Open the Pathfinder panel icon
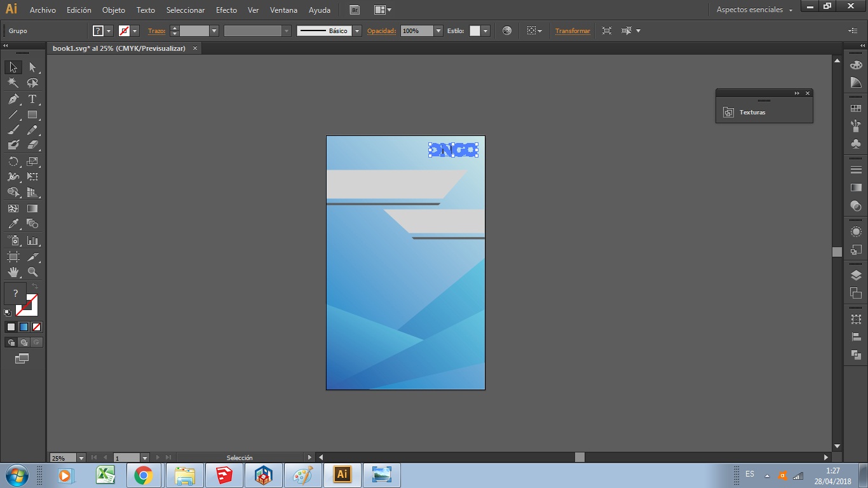The height and width of the screenshot is (488, 868). [856, 355]
